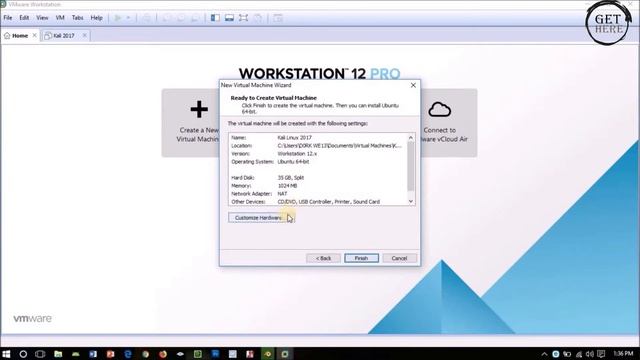Click the Cortana search circle icon

click(23, 354)
